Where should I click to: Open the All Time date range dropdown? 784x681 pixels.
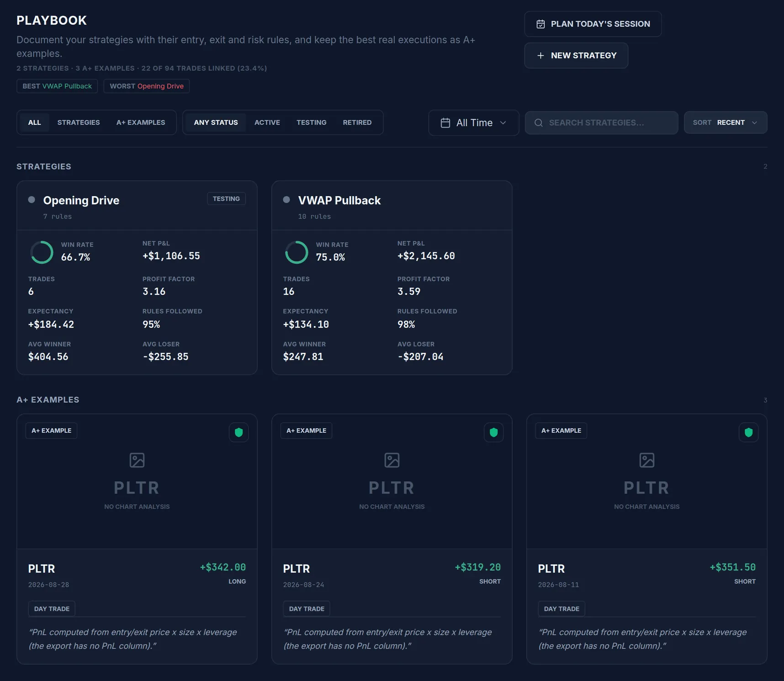click(x=474, y=123)
